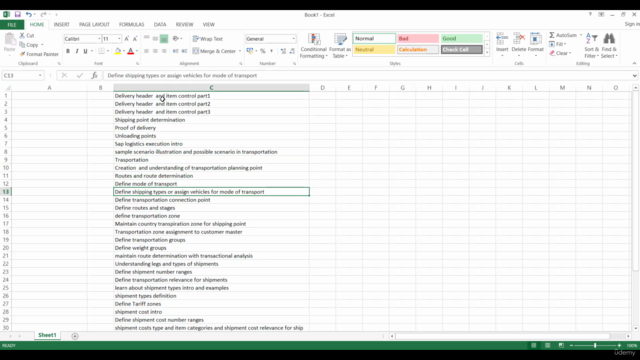The width and height of the screenshot is (640, 360).
Task: Open the Borders dropdown
Action: coord(108,51)
